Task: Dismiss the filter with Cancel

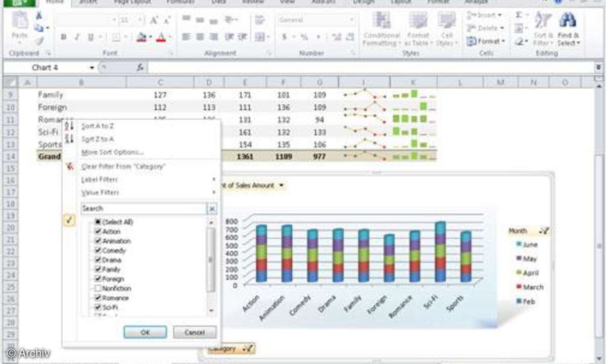Action: point(195,332)
